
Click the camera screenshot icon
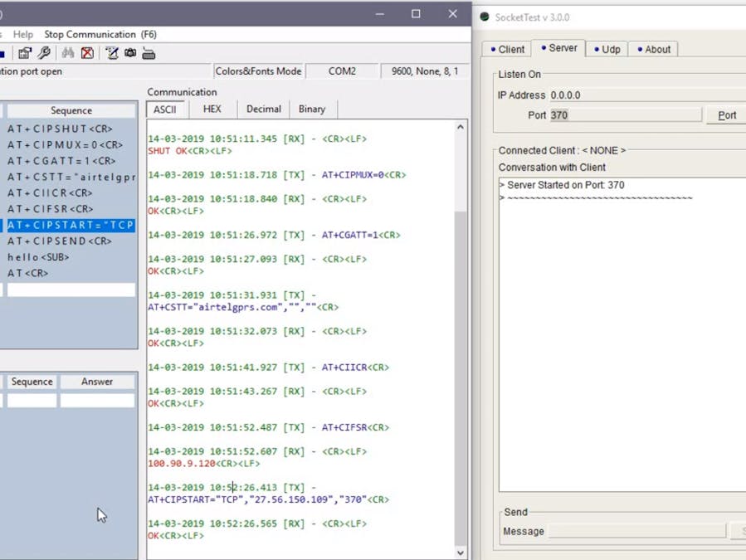130,53
